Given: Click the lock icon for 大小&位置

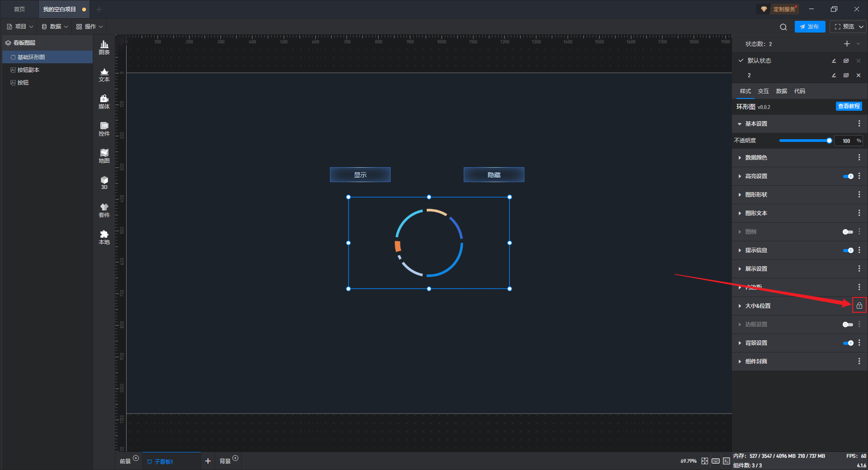Looking at the screenshot, I should point(859,305).
